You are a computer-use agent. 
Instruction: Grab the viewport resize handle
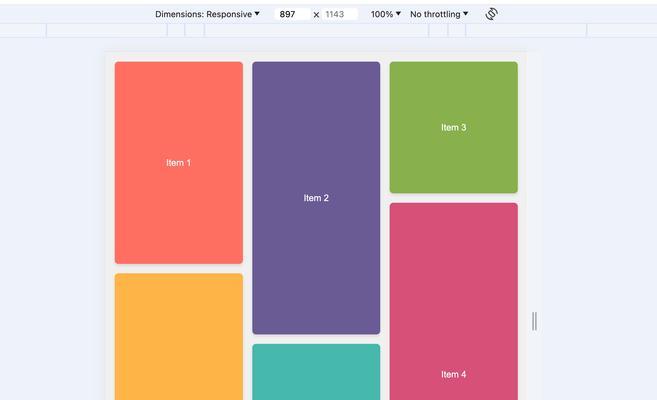click(534, 321)
